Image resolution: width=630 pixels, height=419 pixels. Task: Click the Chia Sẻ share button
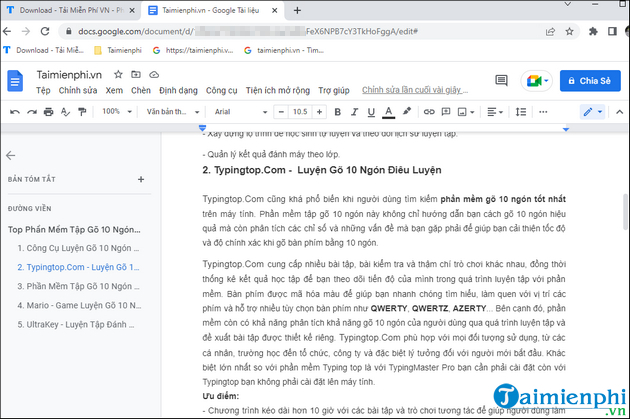(590, 81)
